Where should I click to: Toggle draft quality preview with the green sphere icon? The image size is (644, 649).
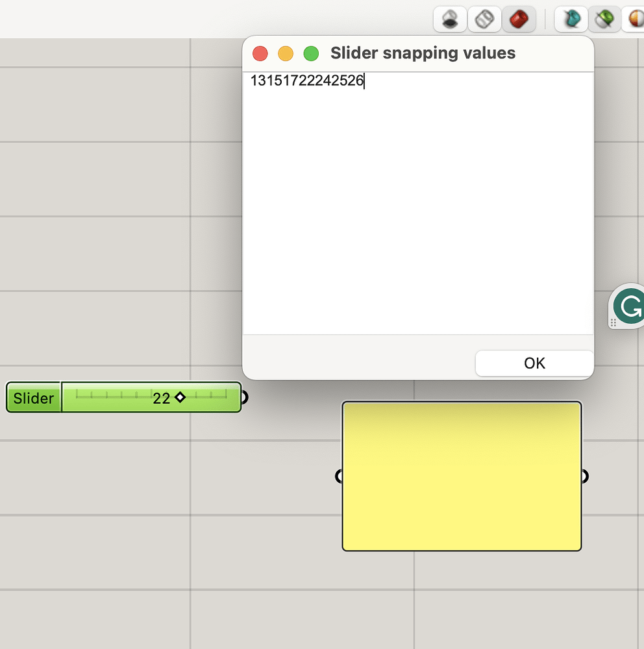(604, 19)
